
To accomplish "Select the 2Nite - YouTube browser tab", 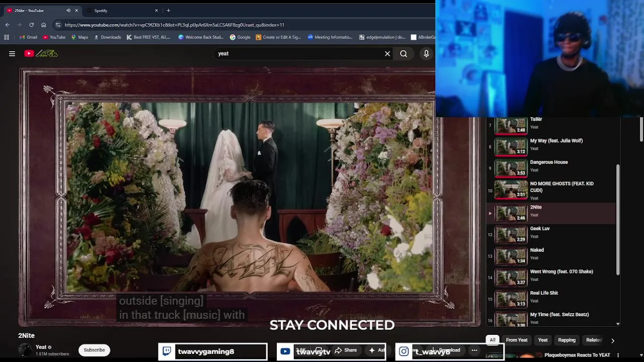I will click(x=43, y=11).
